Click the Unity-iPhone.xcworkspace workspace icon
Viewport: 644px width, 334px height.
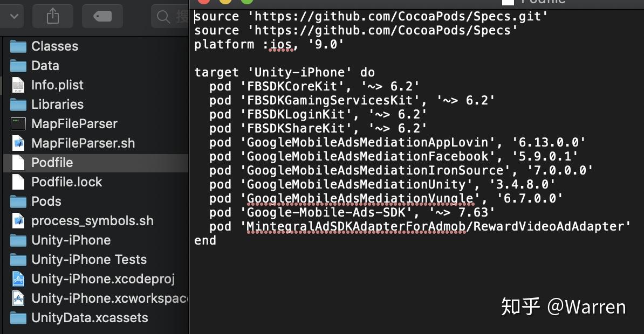pyautogui.click(x=18, y=298)
